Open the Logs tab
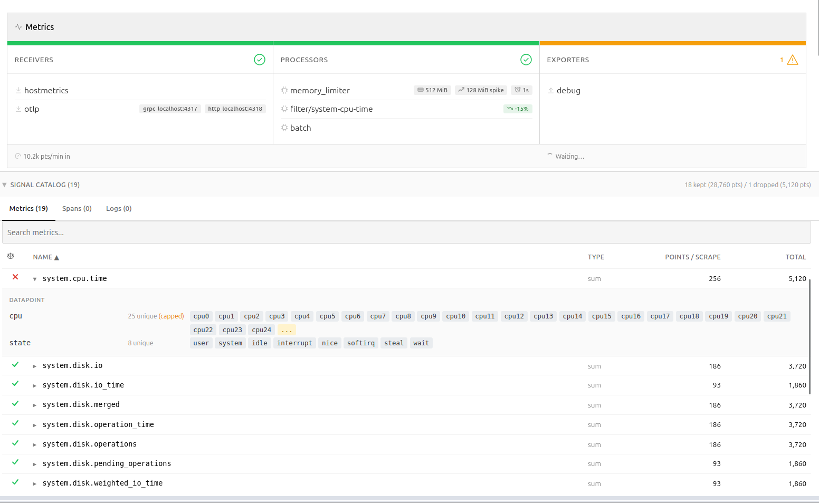 118,208
